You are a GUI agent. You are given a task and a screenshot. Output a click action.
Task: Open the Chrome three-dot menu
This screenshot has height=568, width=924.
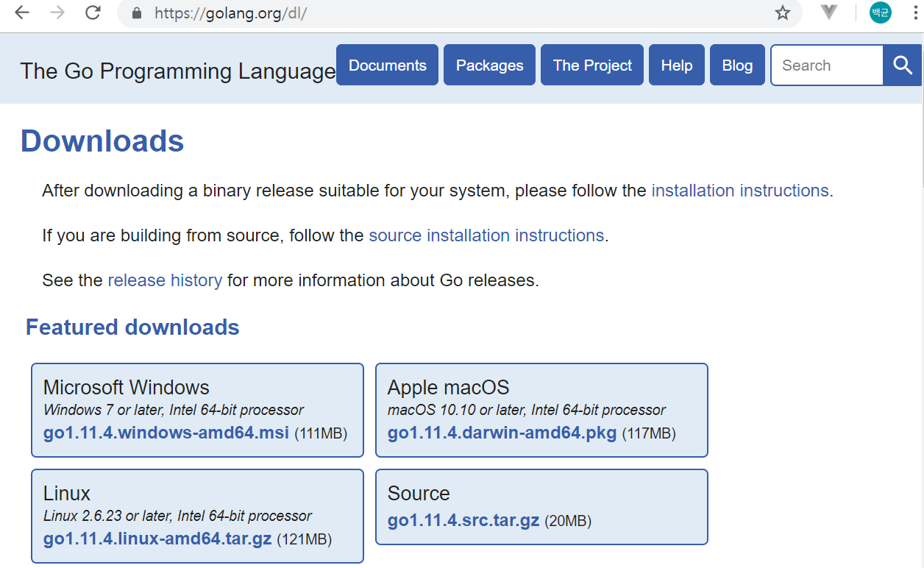[x=914, y=13]
